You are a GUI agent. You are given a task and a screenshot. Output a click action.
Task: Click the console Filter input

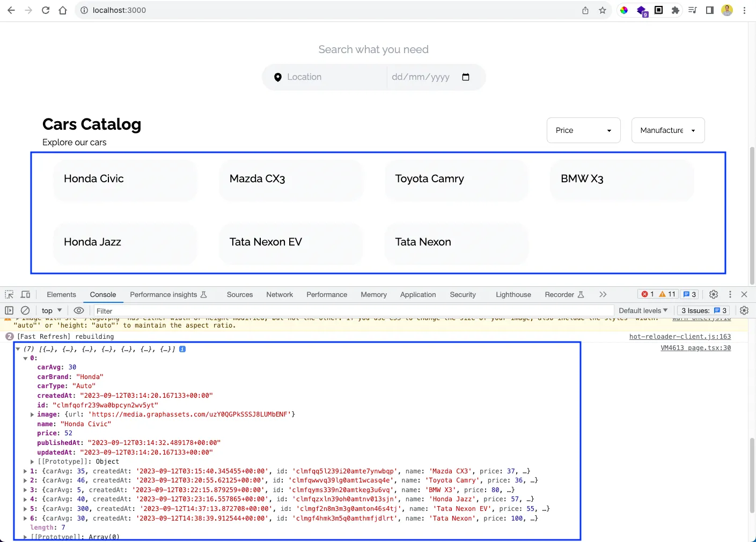click(354, 311)
